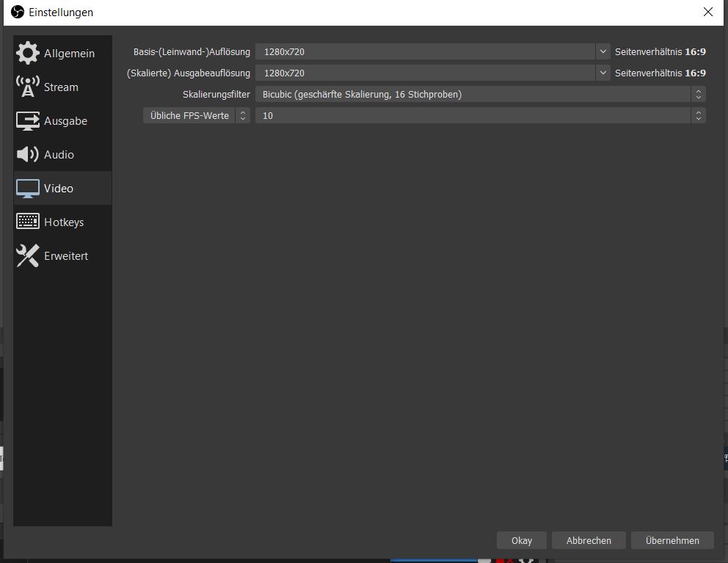This screenshot has width=728, height=563.
Task: Click the Hotkeys keyboard icon
Action: click(28, 222)
